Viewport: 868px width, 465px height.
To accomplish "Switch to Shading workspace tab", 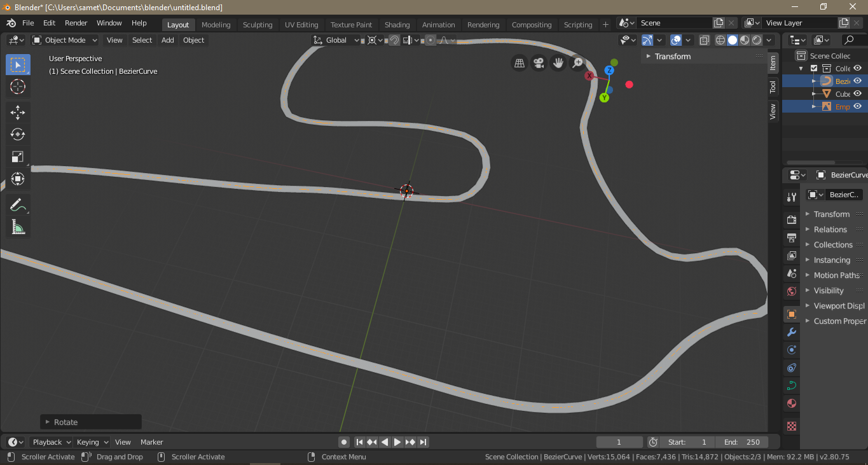I will point(397,25).
